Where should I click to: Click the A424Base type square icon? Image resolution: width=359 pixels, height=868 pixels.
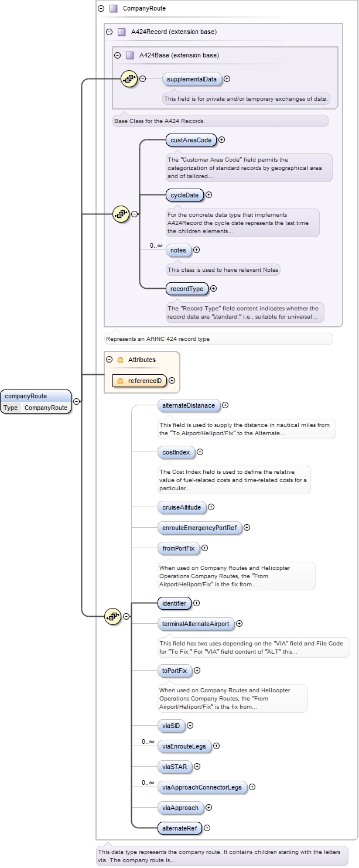(130, 56)
